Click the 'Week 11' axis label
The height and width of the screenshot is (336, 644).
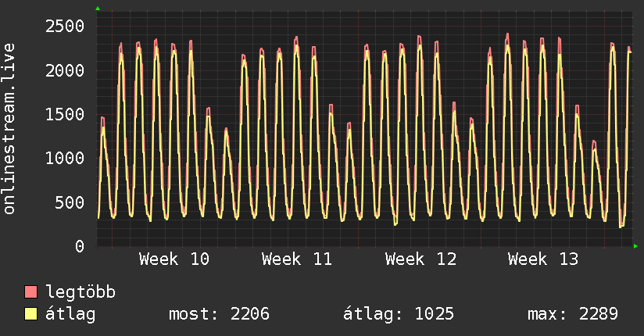(x=297, y=259)
